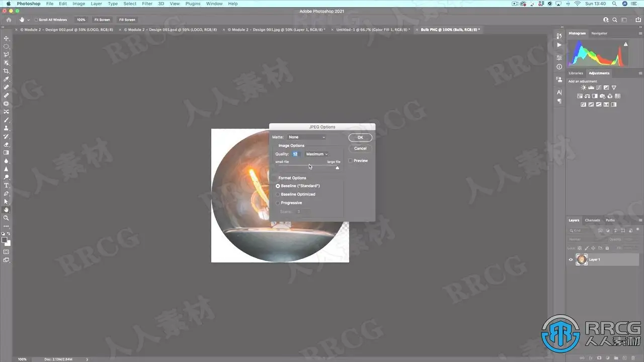Viewport: 644px width, 362px height.
Task: Cancel the JPEG Options dialog
Action: 360,148
